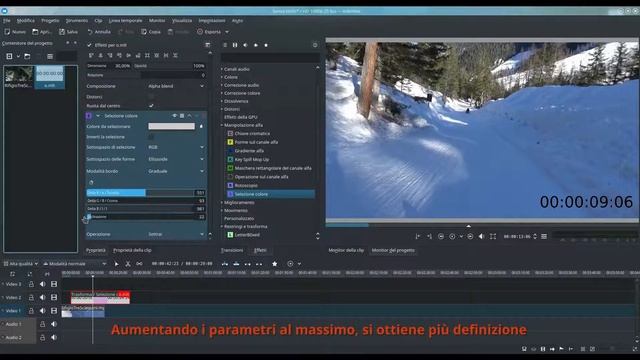
Task: Collapse the Selezione colore effect panel
Action: click(98, 116)
